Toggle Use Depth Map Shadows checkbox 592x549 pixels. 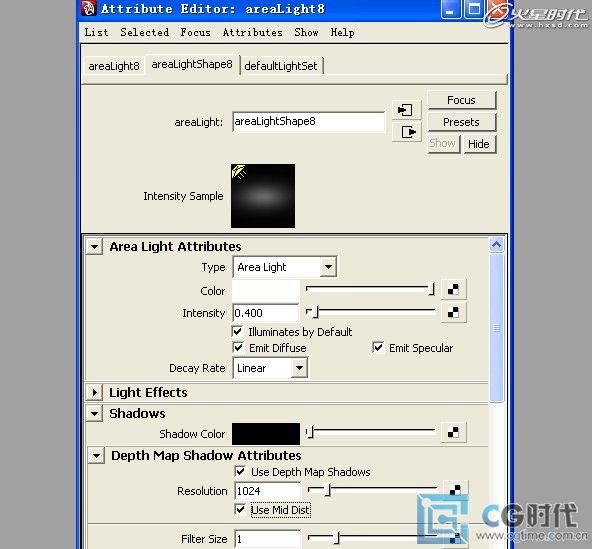pyautogui.click(x=240, y=471)
